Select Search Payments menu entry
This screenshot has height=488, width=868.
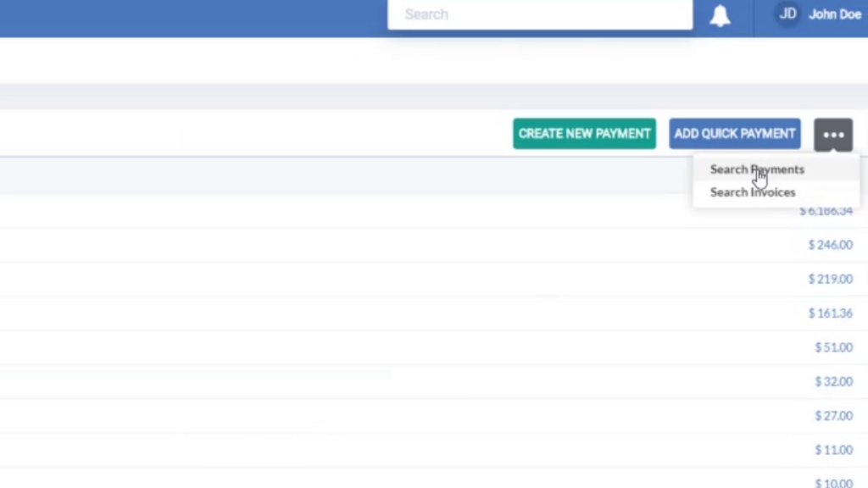coord(757,169)
